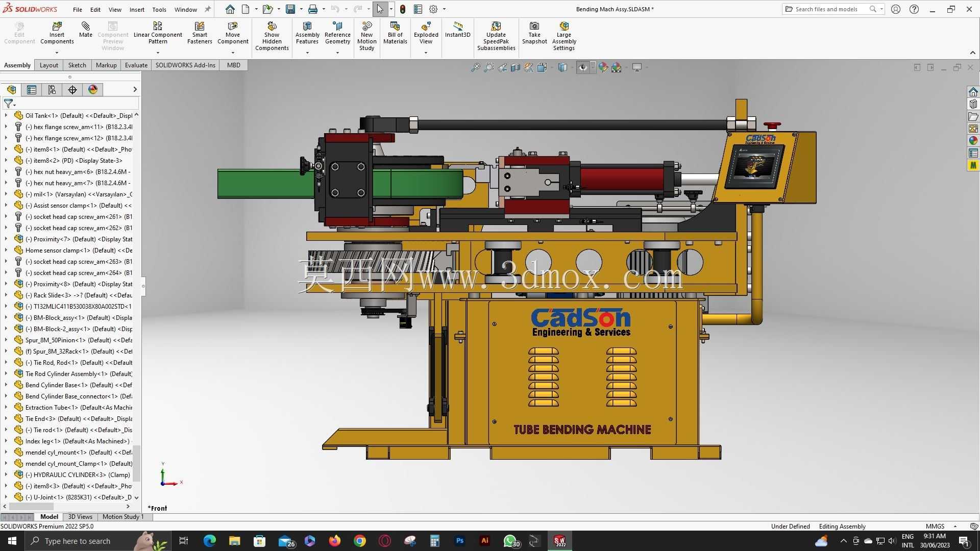Click the Help question mark button
Screen dimensions: 980x551
pos(914,9)
